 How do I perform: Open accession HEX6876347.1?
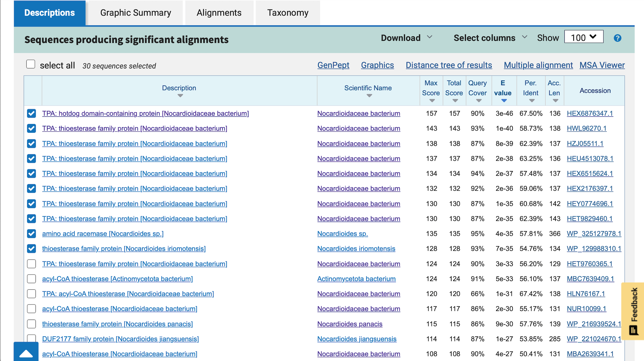590,113
